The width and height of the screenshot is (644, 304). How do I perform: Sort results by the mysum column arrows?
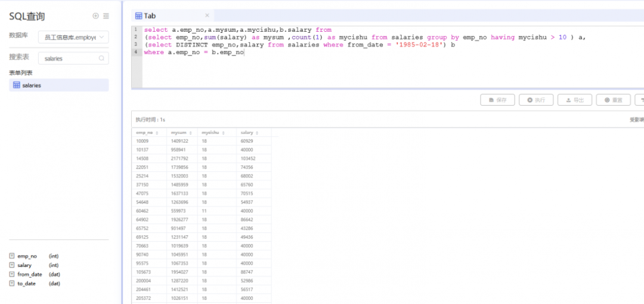coord(191,133)
